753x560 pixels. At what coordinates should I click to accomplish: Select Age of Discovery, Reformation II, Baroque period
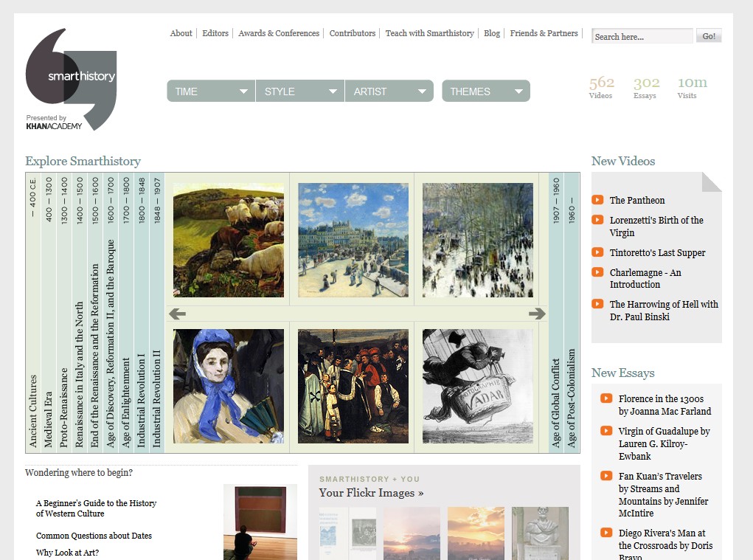click(x=111, y=312)
